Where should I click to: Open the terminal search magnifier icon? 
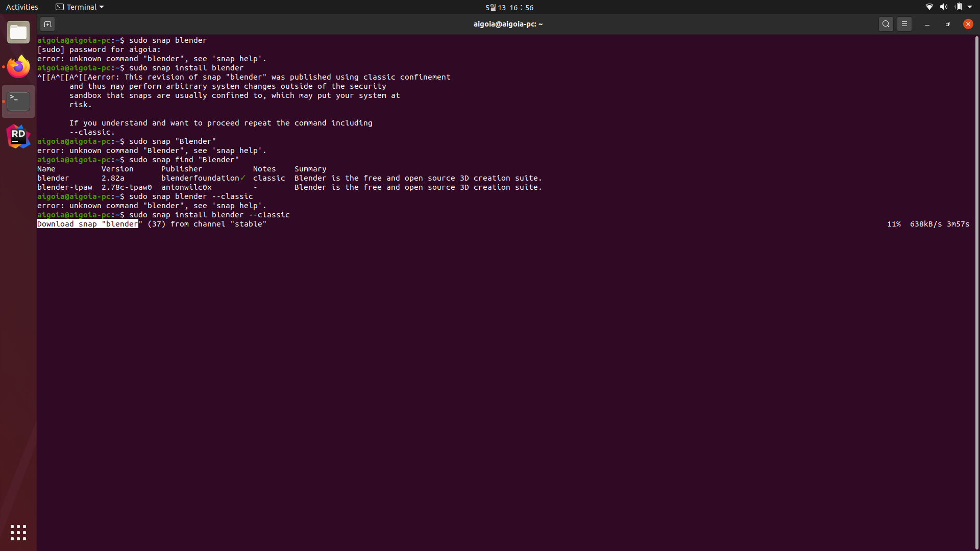pos(886,24)
